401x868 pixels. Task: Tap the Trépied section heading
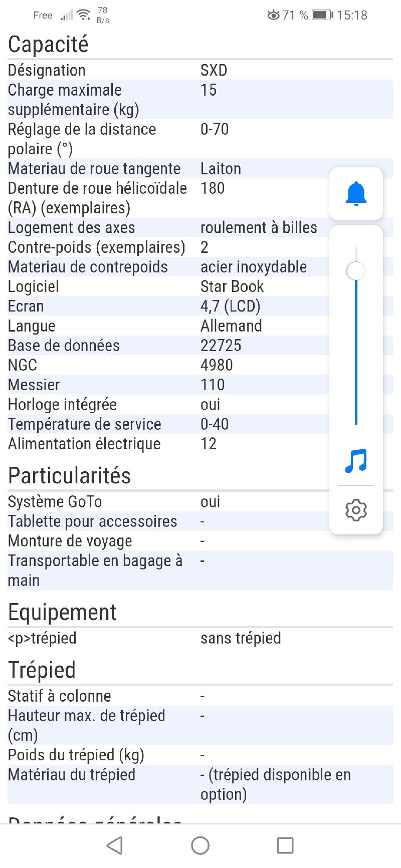pos(42,670)
